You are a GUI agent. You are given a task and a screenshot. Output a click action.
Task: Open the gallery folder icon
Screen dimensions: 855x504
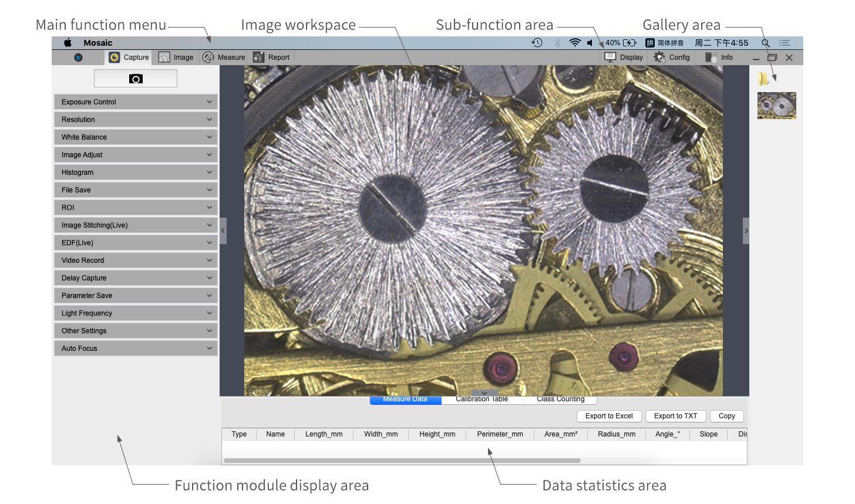pos(763,79)
